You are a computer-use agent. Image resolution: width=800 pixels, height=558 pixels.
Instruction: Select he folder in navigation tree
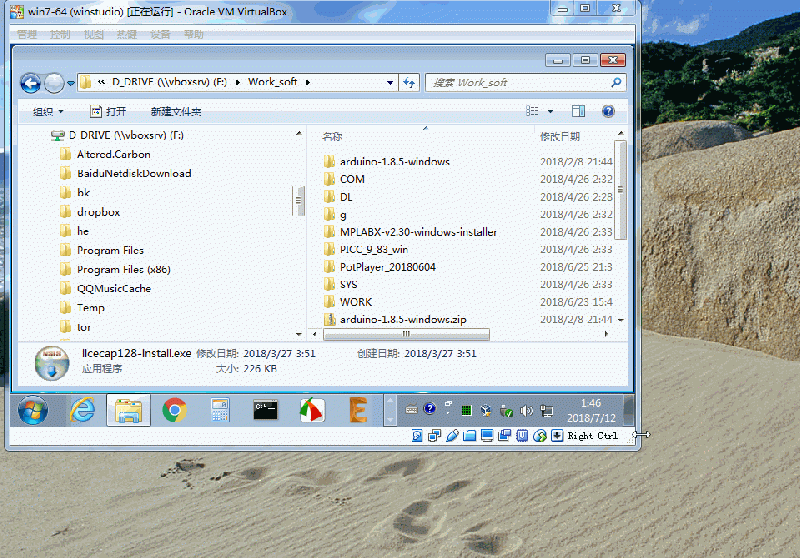[x=74, y=231]
